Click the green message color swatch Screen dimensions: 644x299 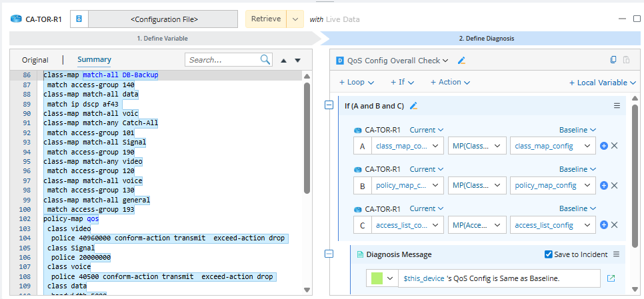tap(377, 278)
